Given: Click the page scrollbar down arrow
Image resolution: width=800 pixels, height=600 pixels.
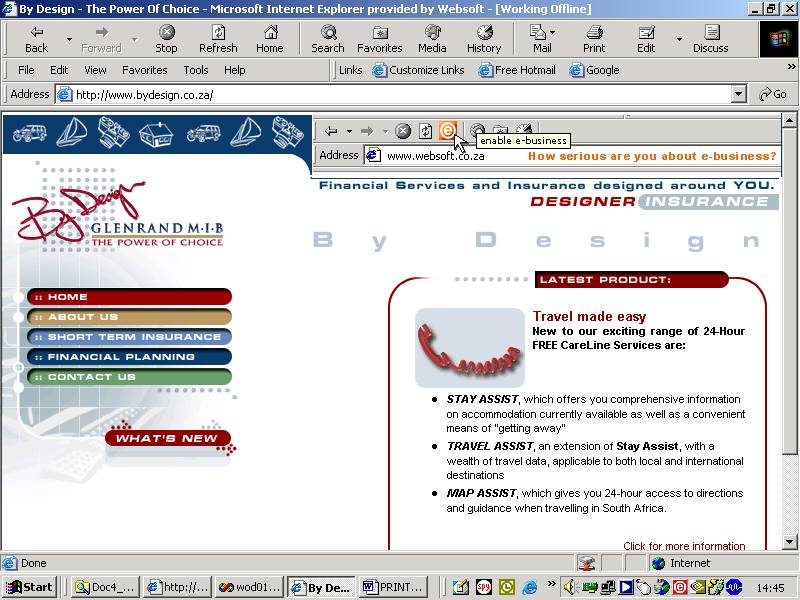Looking at the screenshot, I should point(790,542).
